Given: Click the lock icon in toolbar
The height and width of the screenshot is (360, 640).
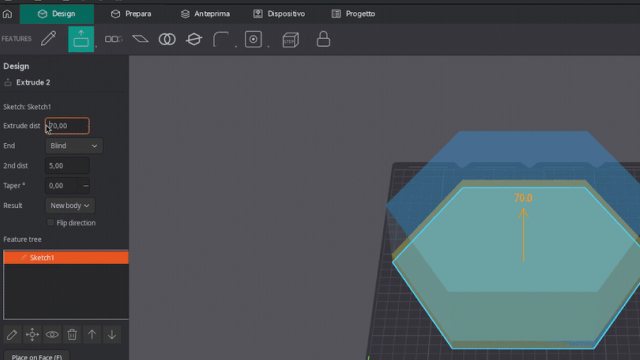Looking at the screenshot, I should pyautogui.click(x=323, y=39).
